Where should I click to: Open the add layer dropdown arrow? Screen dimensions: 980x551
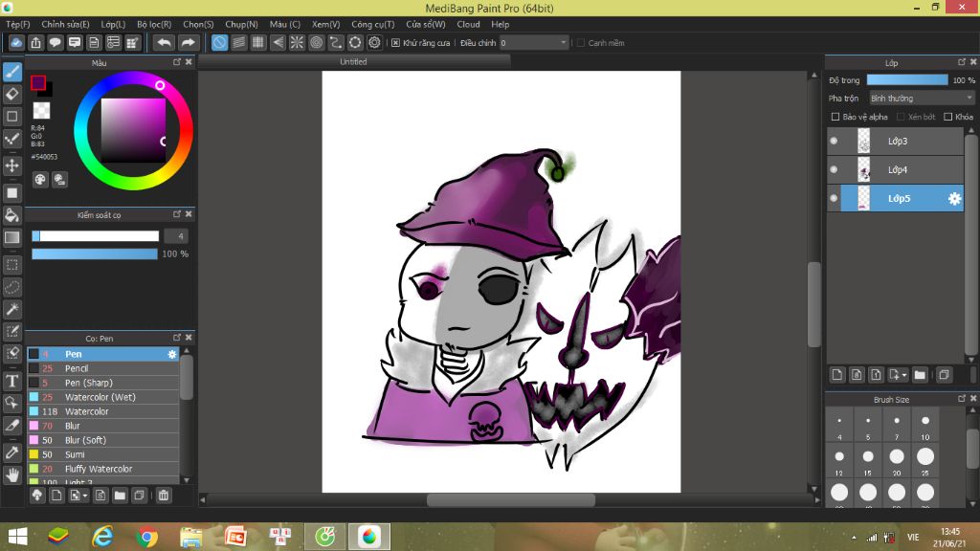903,375
